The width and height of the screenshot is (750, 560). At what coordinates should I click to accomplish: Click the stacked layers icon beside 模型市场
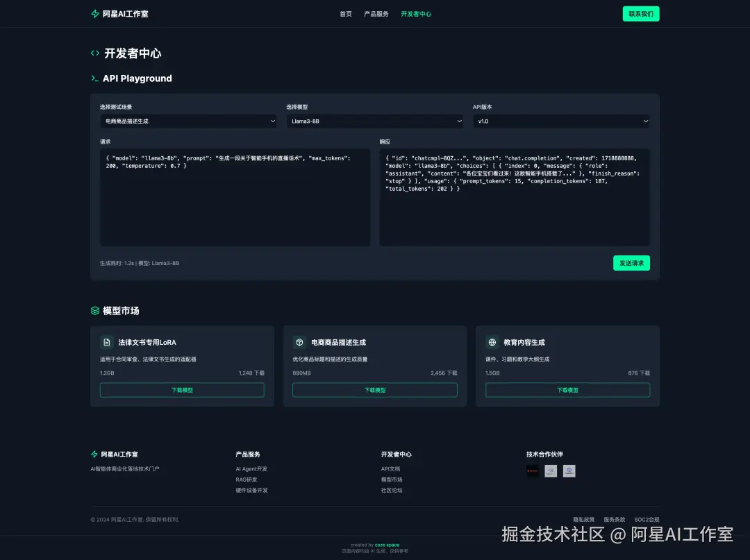(x=94, y=311)
